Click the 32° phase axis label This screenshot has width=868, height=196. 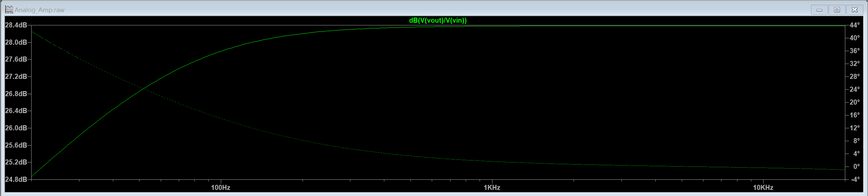pyautogui.click(x=854, y=64)
